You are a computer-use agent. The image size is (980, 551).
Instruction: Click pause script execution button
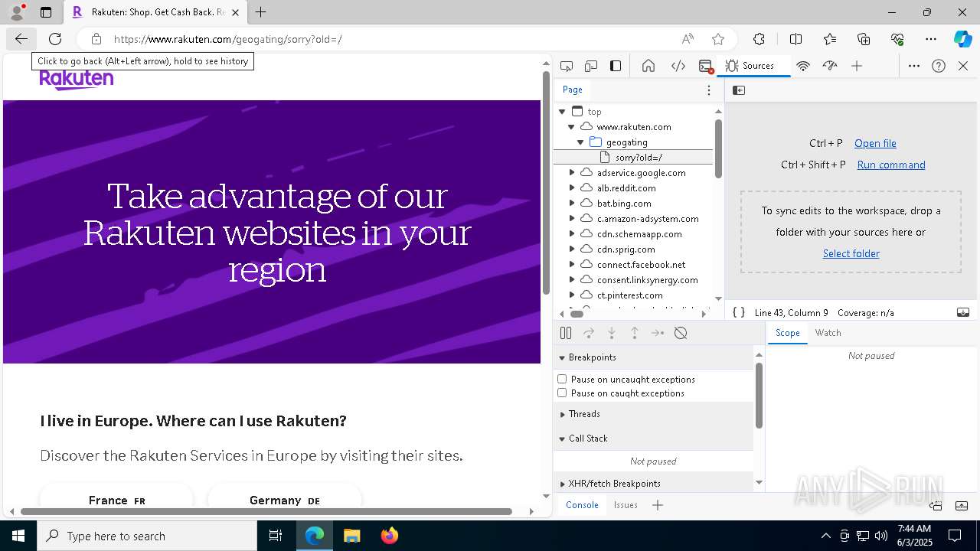[566, 333]
